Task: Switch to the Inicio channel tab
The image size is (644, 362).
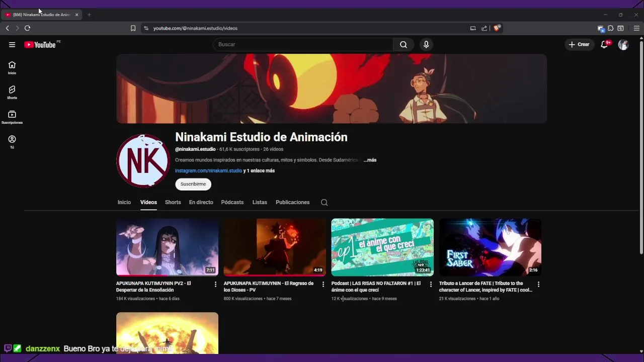Action: [124, 202]
